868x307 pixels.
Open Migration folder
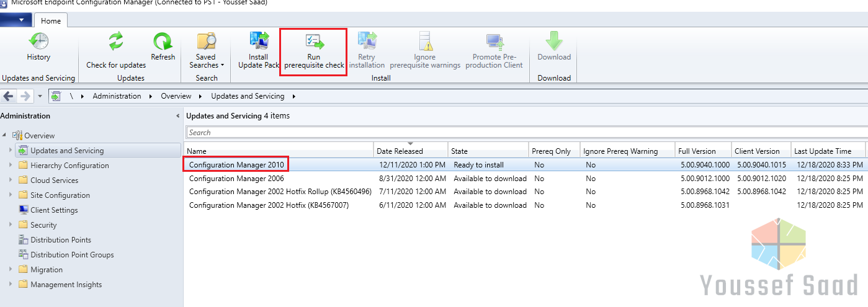coord(47,270)
